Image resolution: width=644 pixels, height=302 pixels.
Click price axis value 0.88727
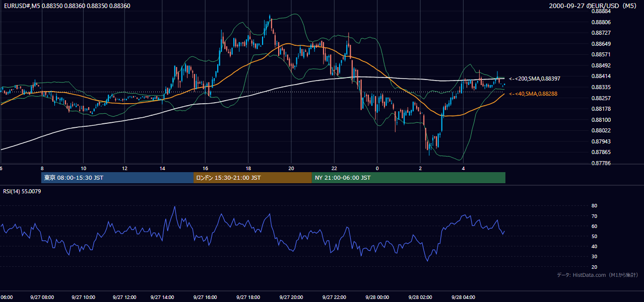(x=600, y=33)
